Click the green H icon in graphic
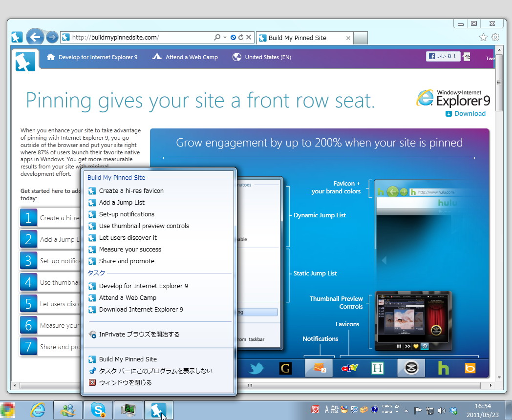This screenshot has height=420, width=512. (x=378, y=368)
